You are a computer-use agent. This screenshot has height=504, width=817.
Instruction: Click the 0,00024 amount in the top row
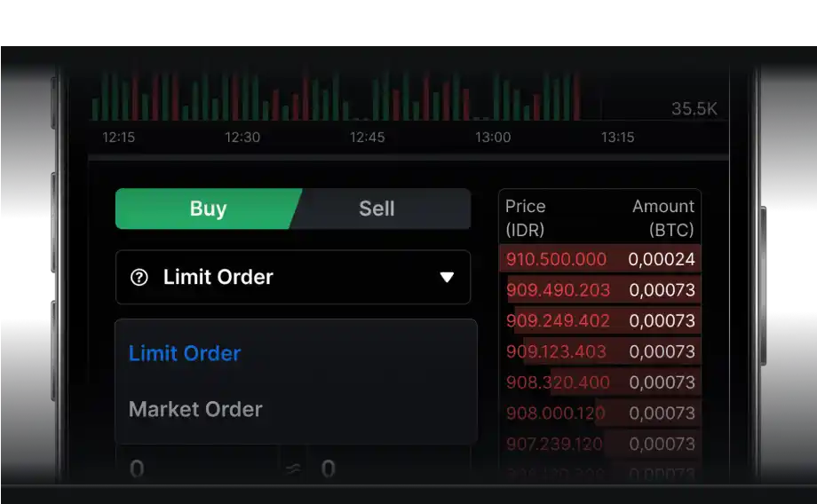662,259
